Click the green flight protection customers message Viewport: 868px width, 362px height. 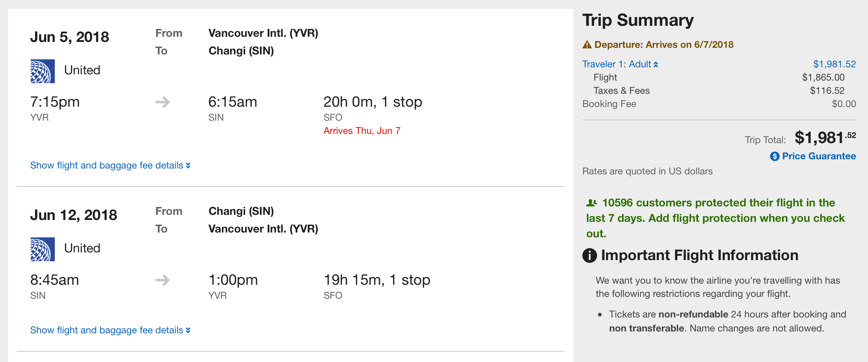pyautogui.click(x=715, y=218)
